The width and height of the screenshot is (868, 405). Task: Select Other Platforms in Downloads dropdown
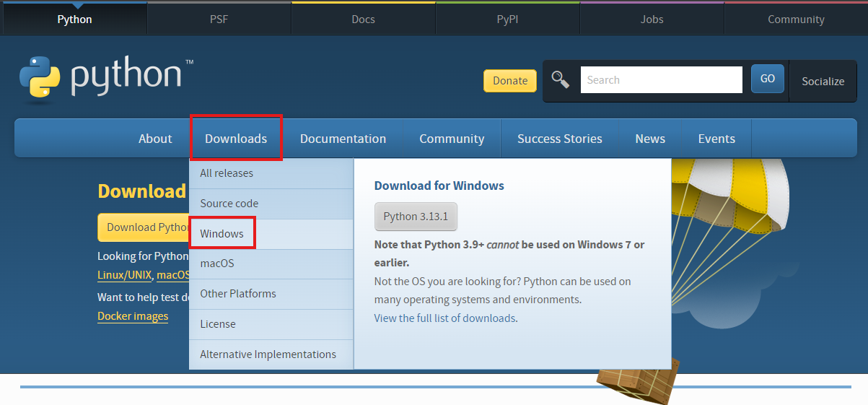click(271, 294)
